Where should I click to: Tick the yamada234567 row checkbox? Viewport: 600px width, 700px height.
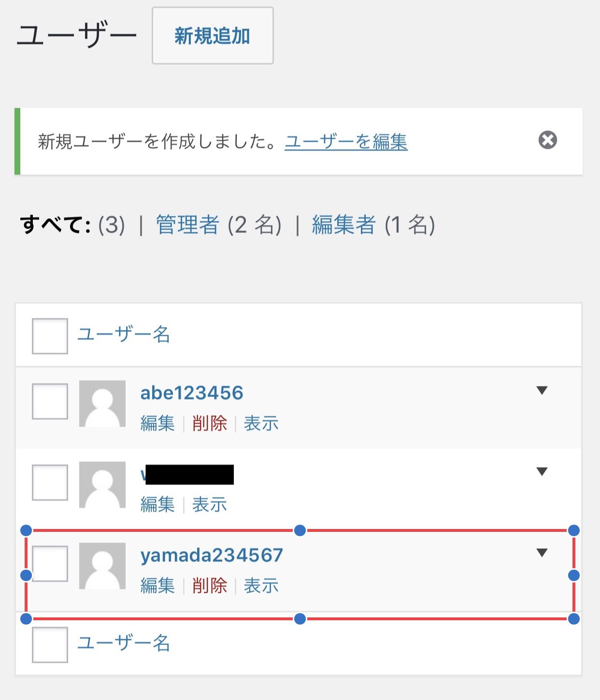tap(50, 564)
